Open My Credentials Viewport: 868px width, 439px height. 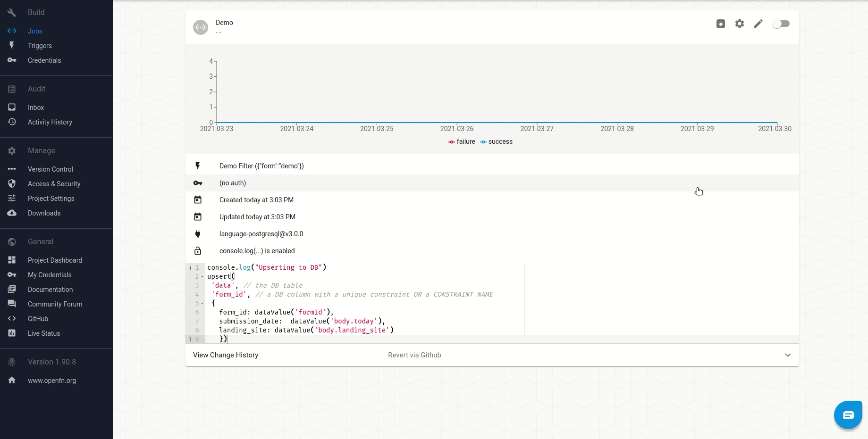[x=50, y=275]
